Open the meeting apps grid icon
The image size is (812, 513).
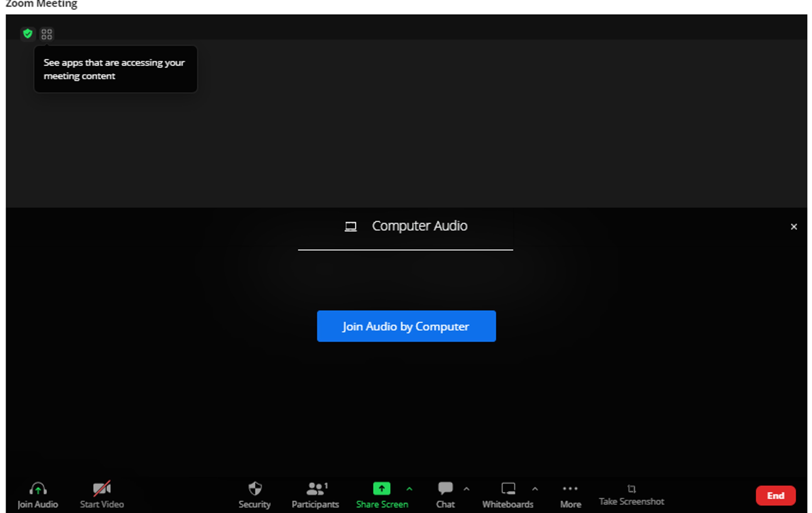47,34
